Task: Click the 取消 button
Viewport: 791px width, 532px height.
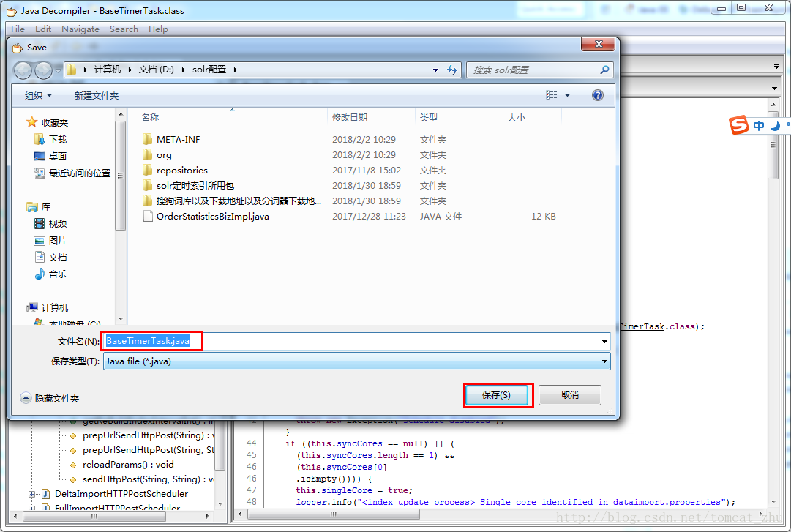Action: click(x=569, y=395)
